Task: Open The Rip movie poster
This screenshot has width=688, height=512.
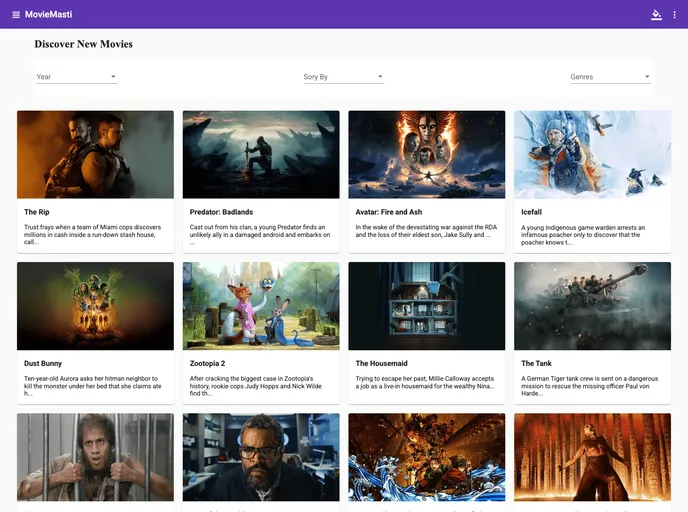Action: click(x=95, y=154)
